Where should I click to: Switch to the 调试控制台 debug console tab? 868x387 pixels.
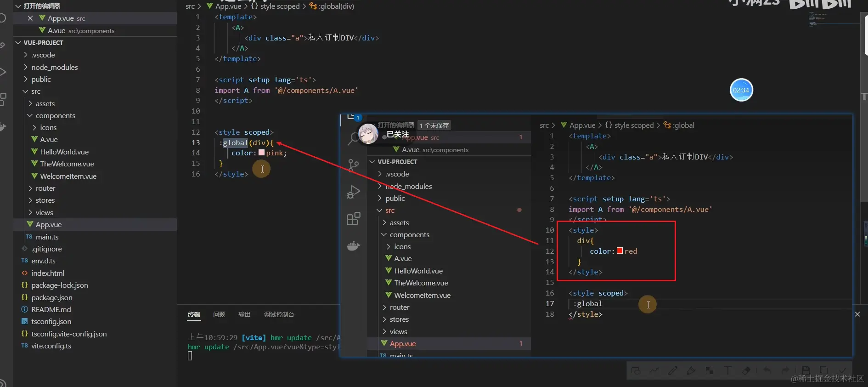point(279,314)
